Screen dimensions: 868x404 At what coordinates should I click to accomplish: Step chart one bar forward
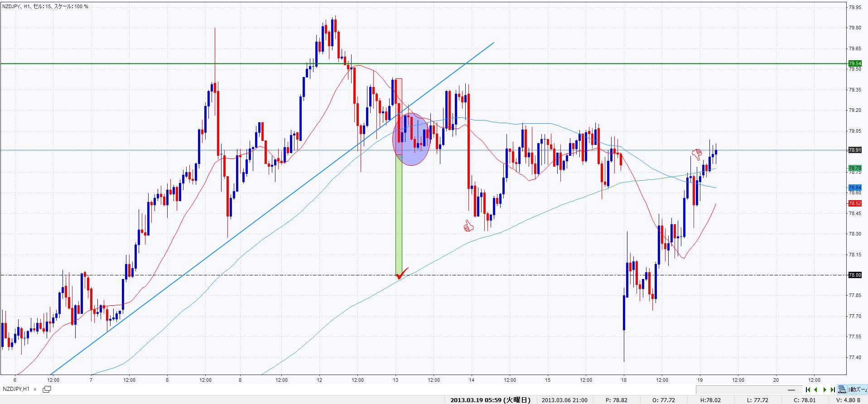click(x=825, y=390)
